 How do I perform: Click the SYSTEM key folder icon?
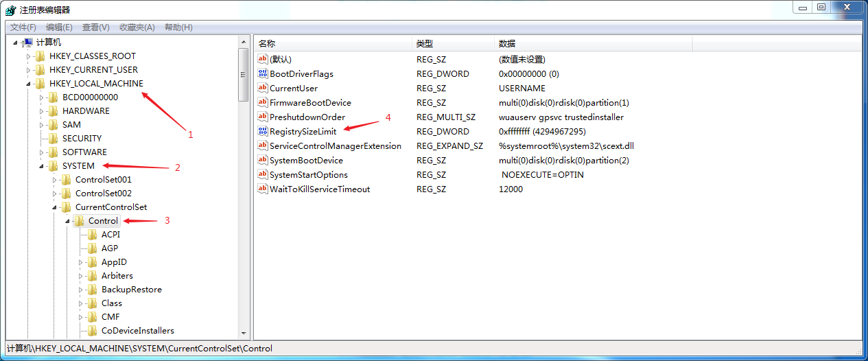point(53,166)
